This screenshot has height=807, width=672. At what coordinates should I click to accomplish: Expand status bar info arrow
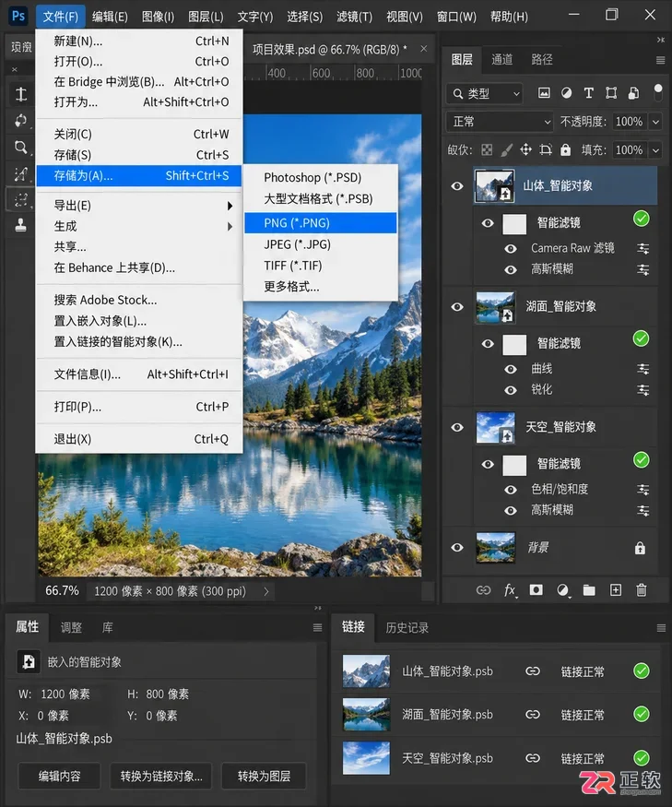266,591
